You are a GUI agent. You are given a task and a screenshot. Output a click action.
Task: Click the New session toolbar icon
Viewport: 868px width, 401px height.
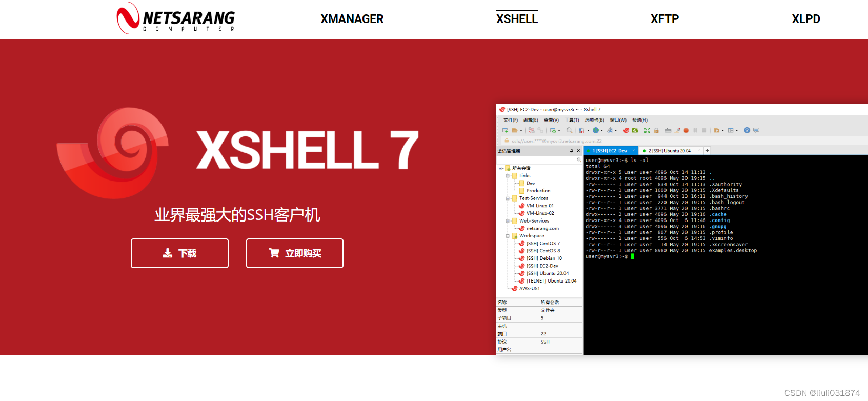click(x=505, y=130)
